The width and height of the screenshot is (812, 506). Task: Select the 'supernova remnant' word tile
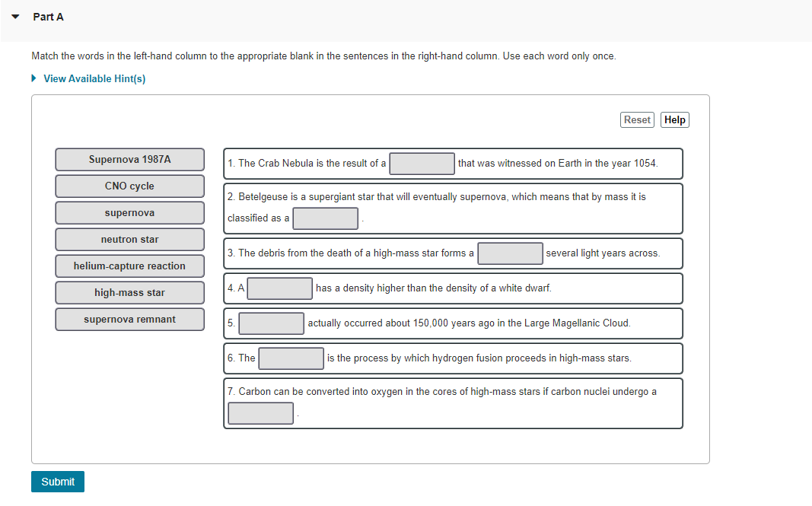(129, 319)
